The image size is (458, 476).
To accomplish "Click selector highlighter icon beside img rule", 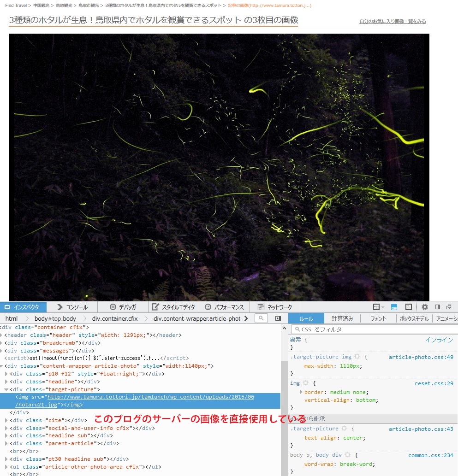I will [x=305, y=383].
